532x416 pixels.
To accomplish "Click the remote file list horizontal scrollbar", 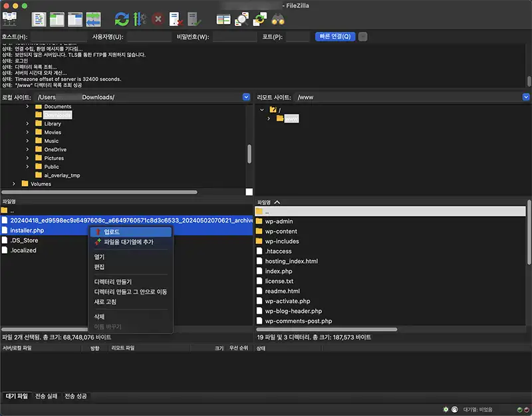I will point(327,329).
